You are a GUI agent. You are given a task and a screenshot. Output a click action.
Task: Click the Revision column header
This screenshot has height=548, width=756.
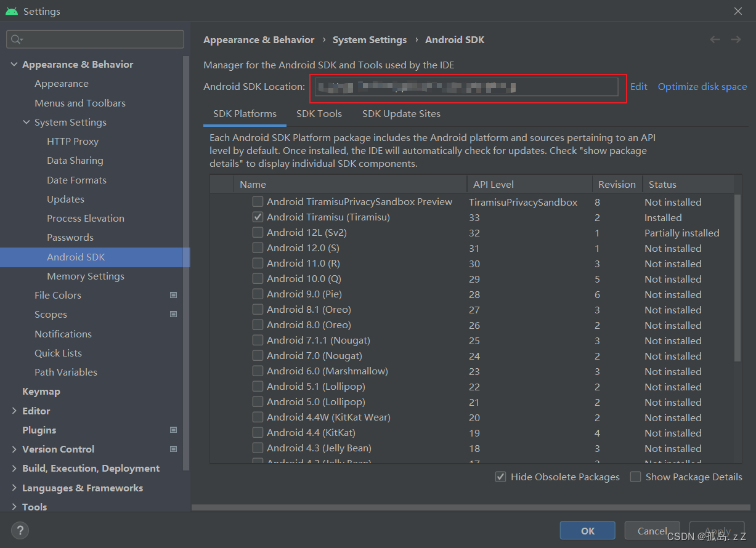tap(617, 185)
